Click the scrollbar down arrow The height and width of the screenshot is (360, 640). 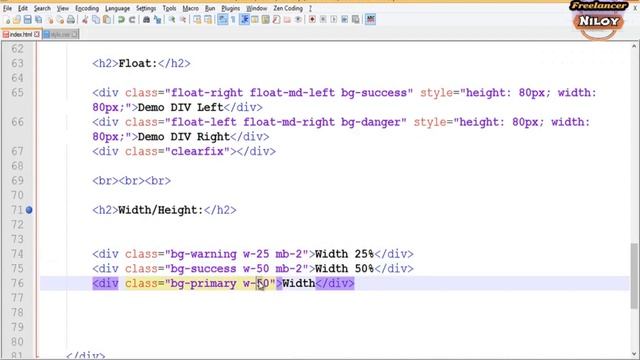634,354
